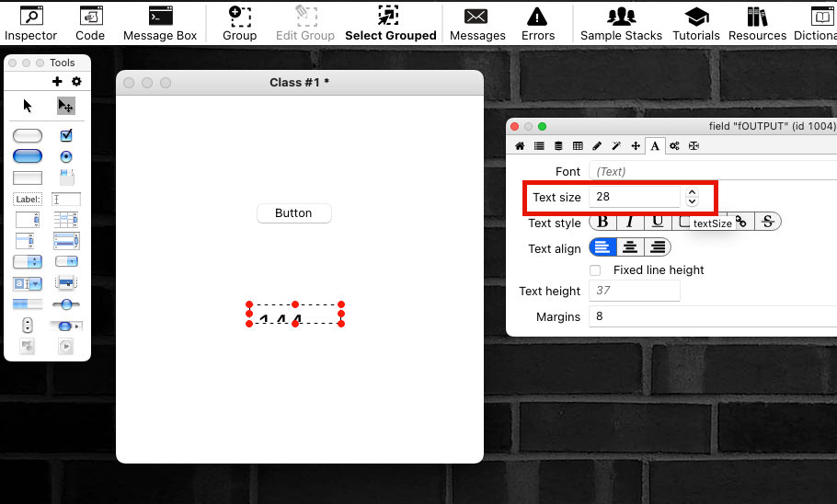Pick the scrollbar control tool
This screenshot has height=504, width=837.
66,326
